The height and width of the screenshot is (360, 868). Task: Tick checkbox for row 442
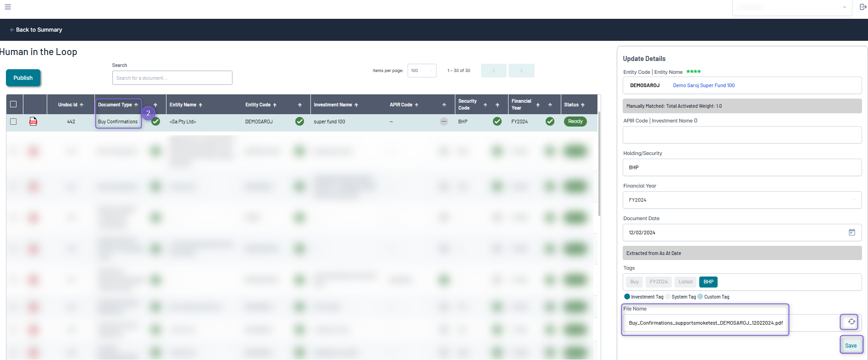13,122
